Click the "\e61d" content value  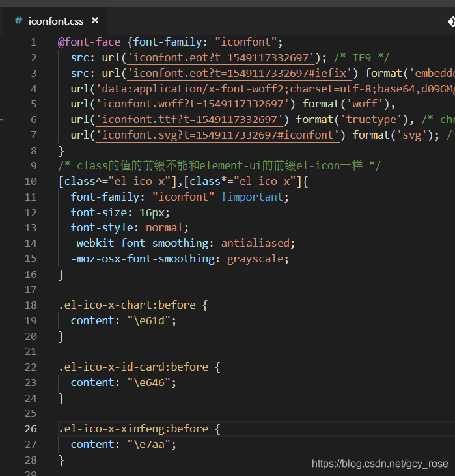point(148,321)
